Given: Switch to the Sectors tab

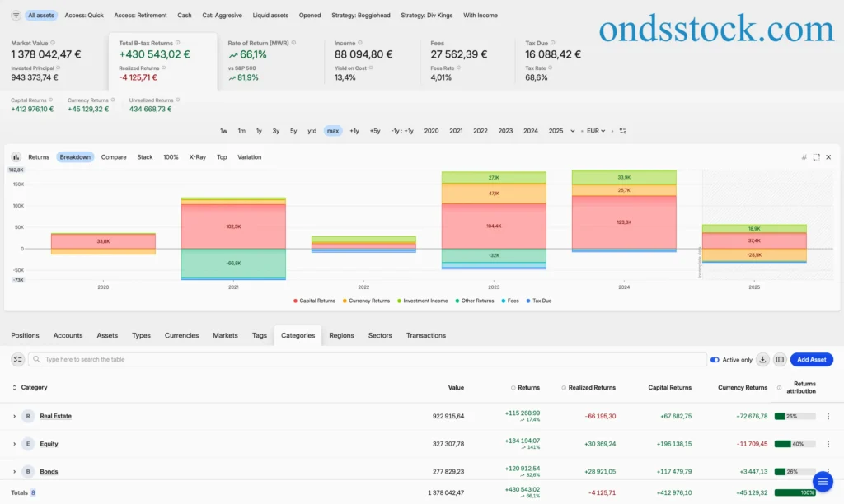Looking at the screenshot, I should click(380, 336).
